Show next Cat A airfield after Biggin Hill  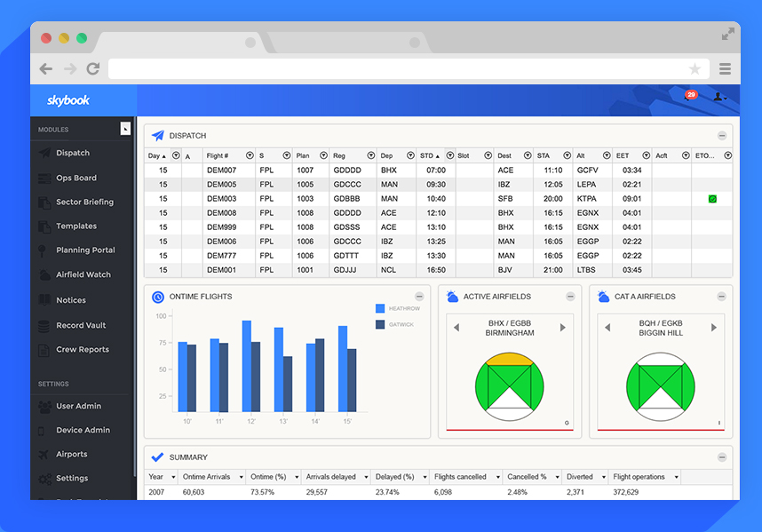pos(714,328)
